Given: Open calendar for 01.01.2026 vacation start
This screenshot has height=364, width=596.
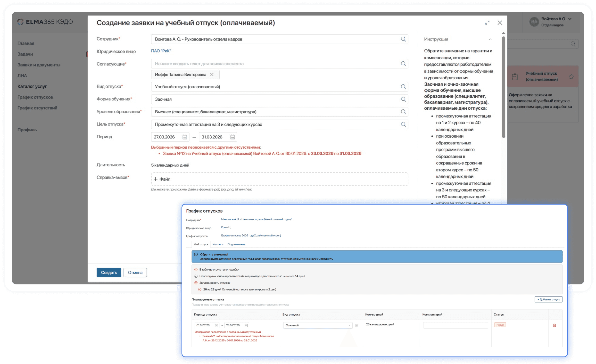Looking at the screenshot, I should click(x=216, y=325).
